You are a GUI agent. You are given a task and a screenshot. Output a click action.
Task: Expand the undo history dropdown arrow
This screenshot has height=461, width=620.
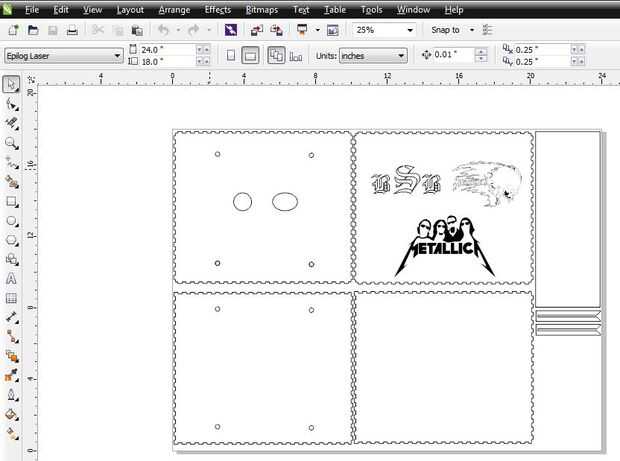pyautogui.click(x=178, y=30)
